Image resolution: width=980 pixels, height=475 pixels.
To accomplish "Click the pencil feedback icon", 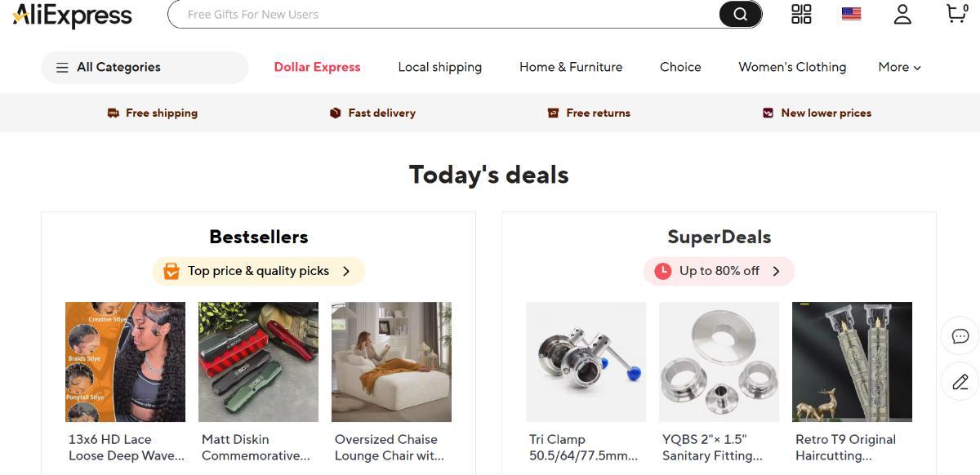I will [x=960, y=381].
